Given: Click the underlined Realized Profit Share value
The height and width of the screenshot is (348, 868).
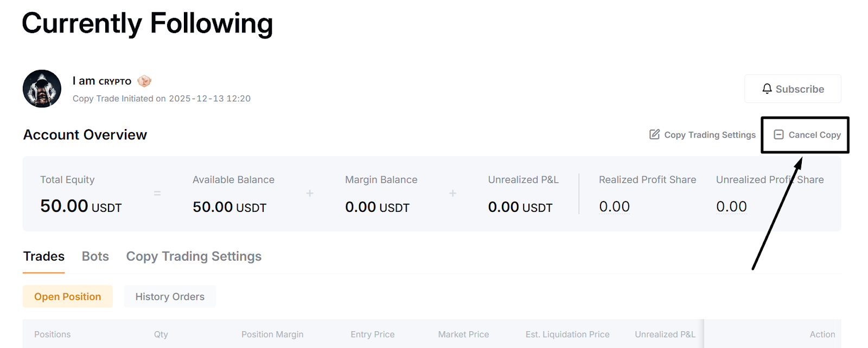Looking at the screenshot, I should coord(614,206).
